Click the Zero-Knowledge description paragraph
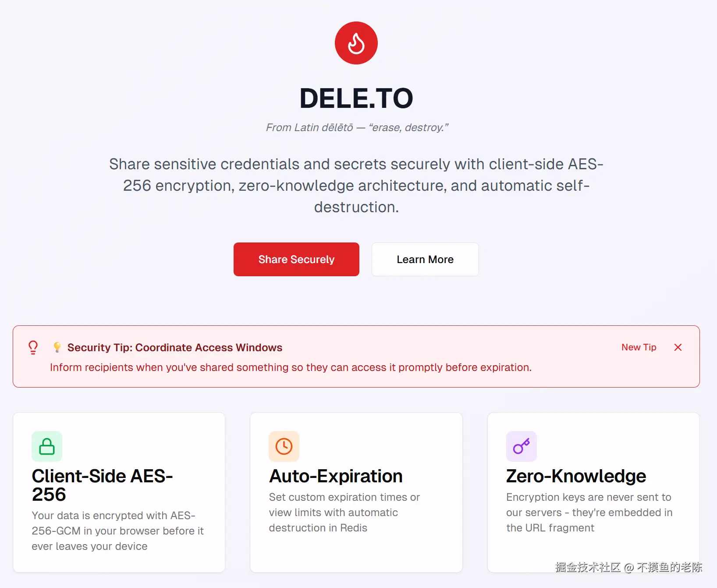 coord(589,512)
